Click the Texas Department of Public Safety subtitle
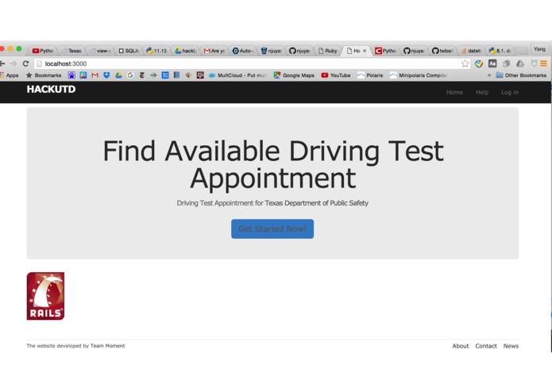 316,203
